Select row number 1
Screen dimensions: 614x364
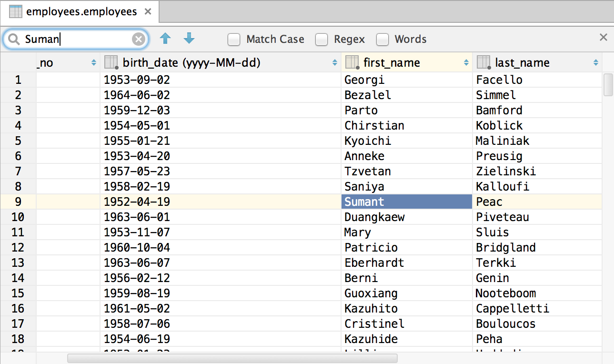point(18,80)
